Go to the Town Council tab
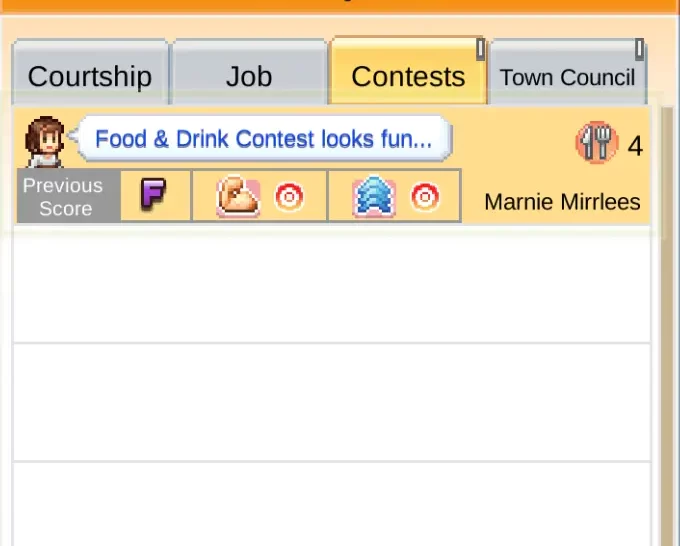 567,77
